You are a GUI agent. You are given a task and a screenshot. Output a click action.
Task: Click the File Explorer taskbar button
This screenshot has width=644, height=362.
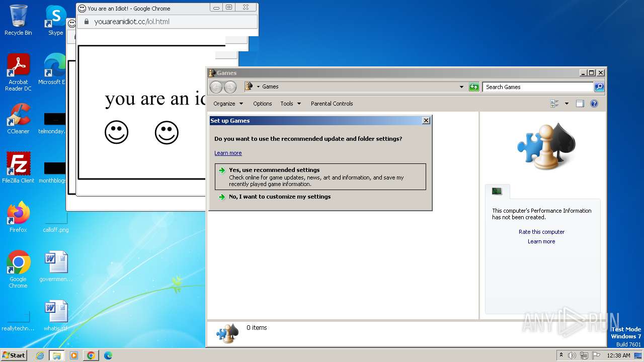click(56, 355)
